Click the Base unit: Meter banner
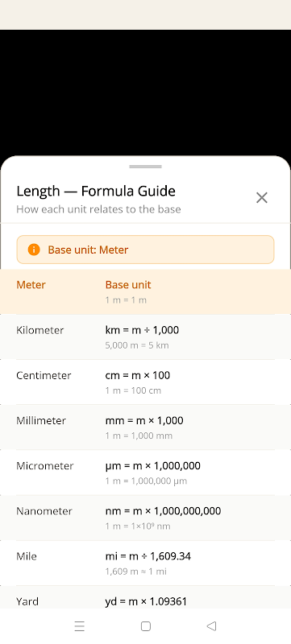Viewport: 291px width, 644px height. (x=145, y=250)
